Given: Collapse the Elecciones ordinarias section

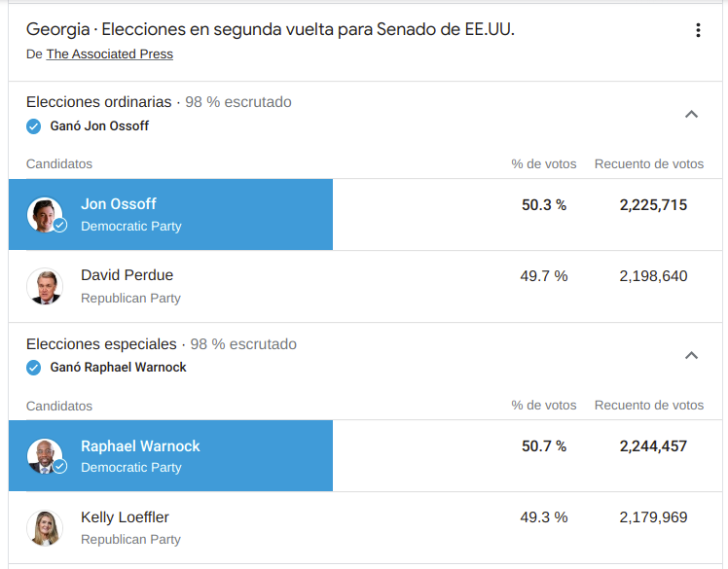Looking at the screenshot, I should tap(691, 114).
